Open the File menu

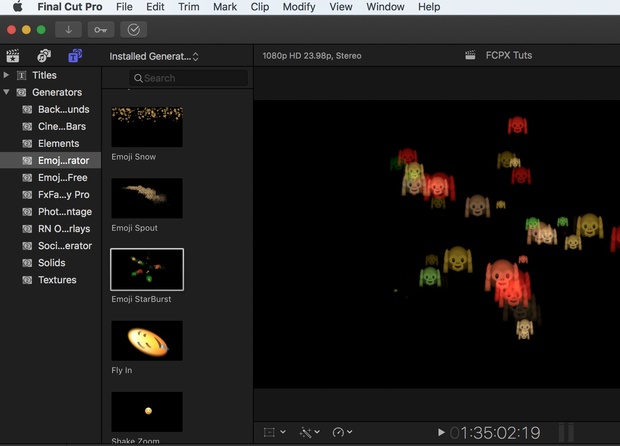click(x=124, y=7)
